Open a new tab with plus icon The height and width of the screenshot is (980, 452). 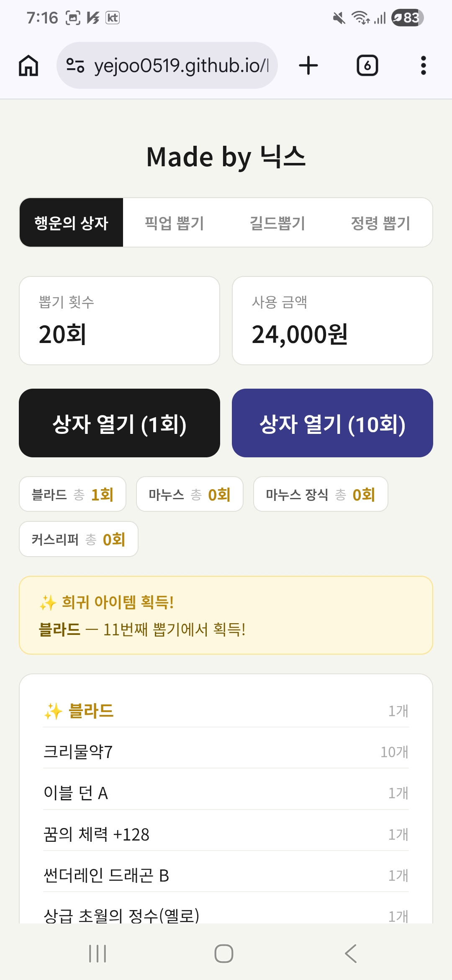(x=308, y=66)
